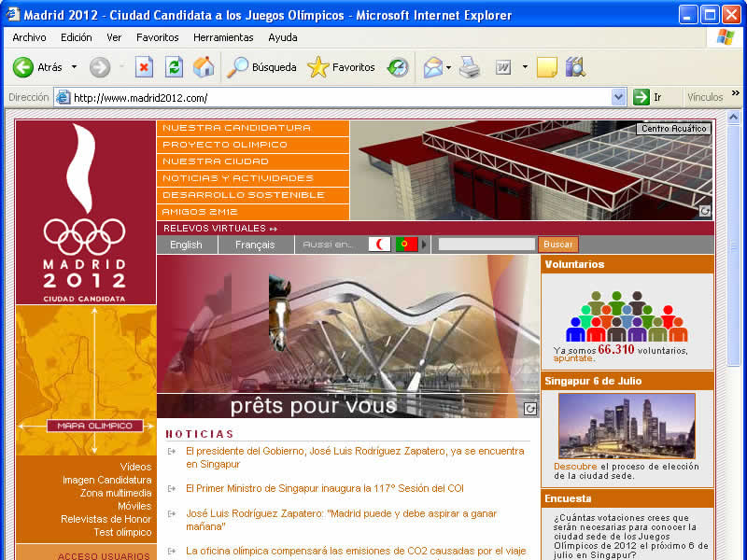747x560 pixels.
Task: Click the Buscar search button
Action: tap(557, 245)
